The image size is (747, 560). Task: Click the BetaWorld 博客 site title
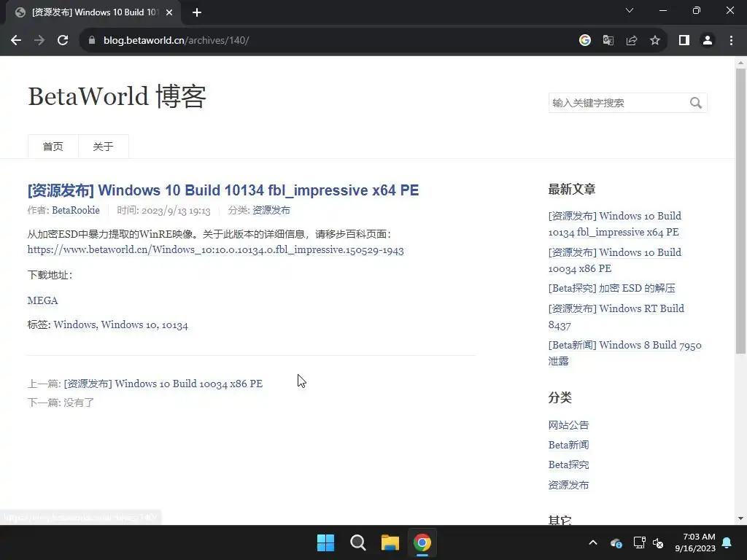point(117,96)
